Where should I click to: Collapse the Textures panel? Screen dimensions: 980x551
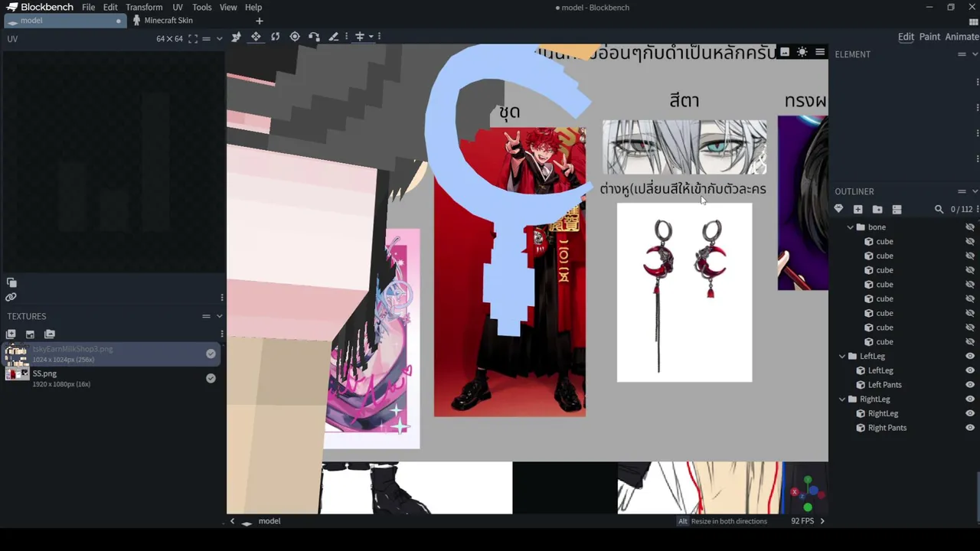219,316
